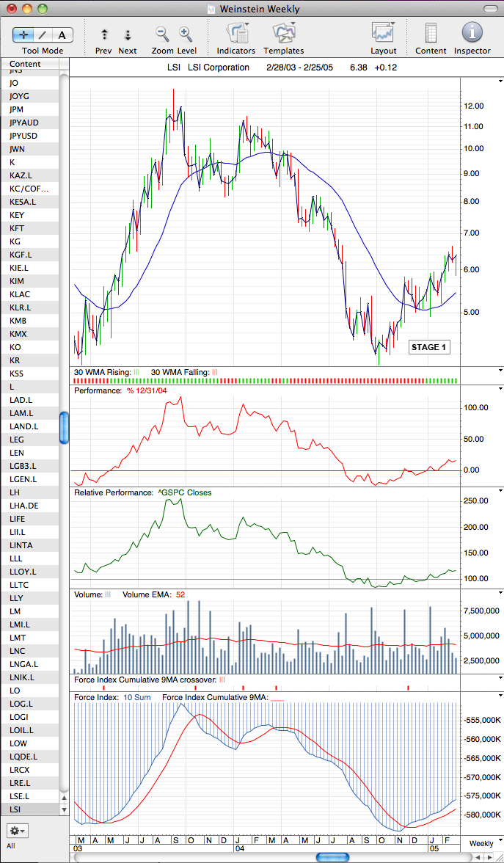Open the price chart pane options arrow
The image size is (504, 863).
coord(500,81)
